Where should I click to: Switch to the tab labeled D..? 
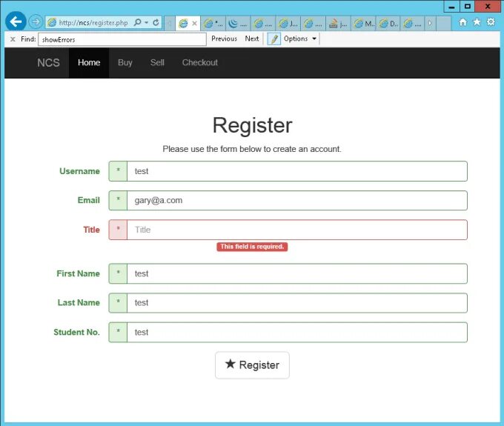tap(388, 23)
